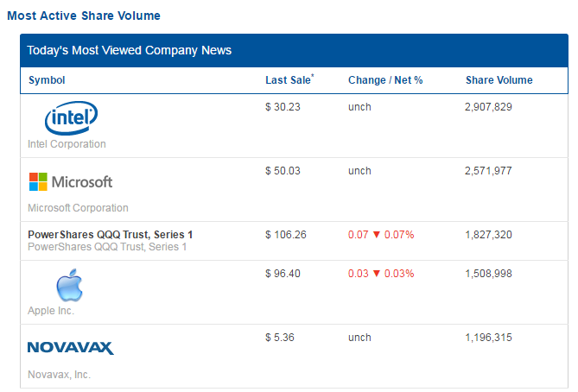
Task: Click the Apple logo
Action: point(69,285)
